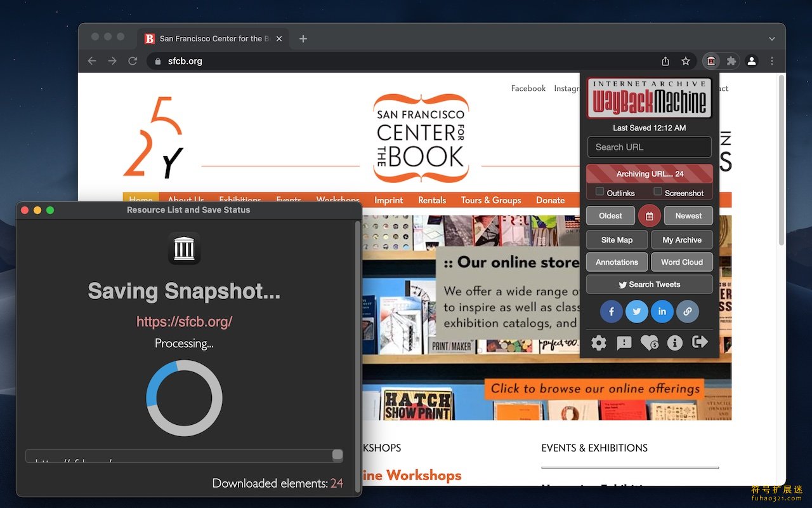The height and width of the screenshot is (508, 812).
Task: Click the Internet Archive pillar icon in the Save Status window
Action: [184, 248]
